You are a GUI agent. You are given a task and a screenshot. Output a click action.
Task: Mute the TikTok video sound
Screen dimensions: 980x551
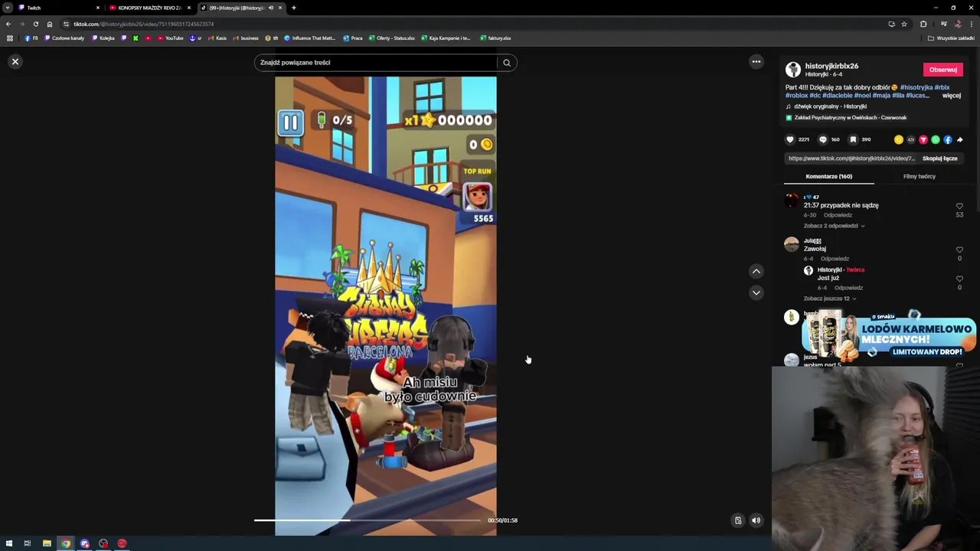pyautogui.click(x=756, y=520)
